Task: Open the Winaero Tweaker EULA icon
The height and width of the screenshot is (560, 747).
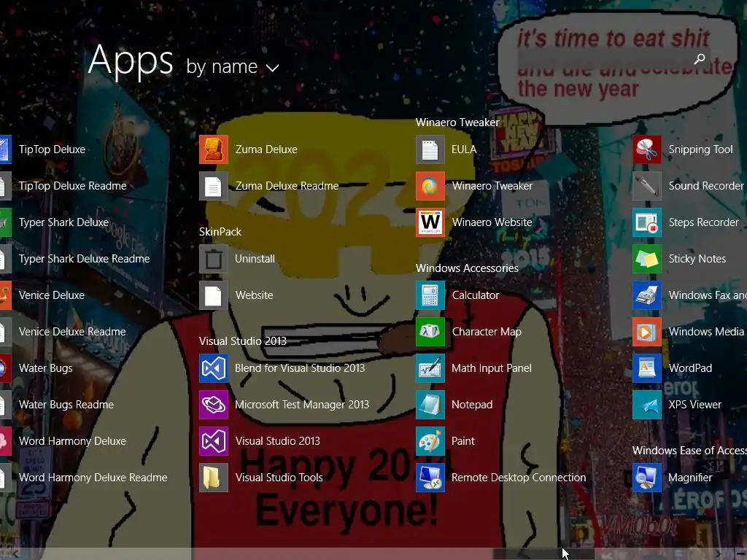Action: tap(430, 149)
